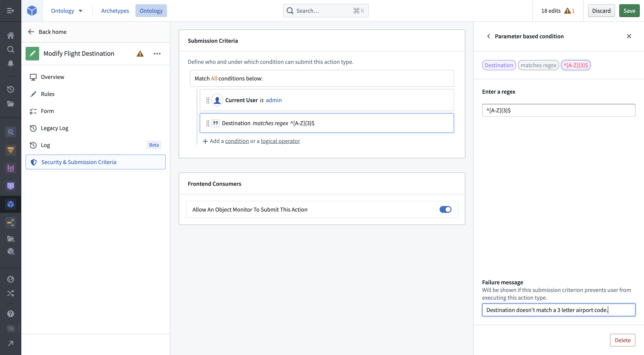The height and width of the screenshot is (355, 644).
Task: Toggle Allow An Object Monitor To Submit
Action: pos(445,209)
